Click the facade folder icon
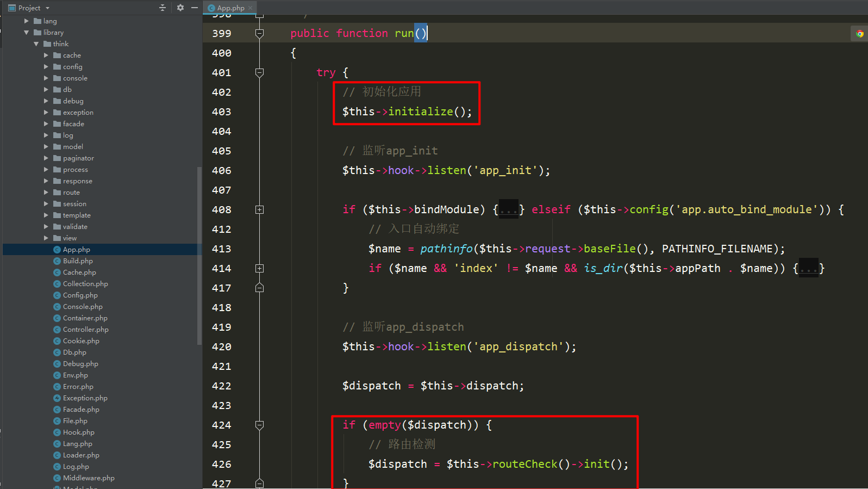 click(57, 124)
